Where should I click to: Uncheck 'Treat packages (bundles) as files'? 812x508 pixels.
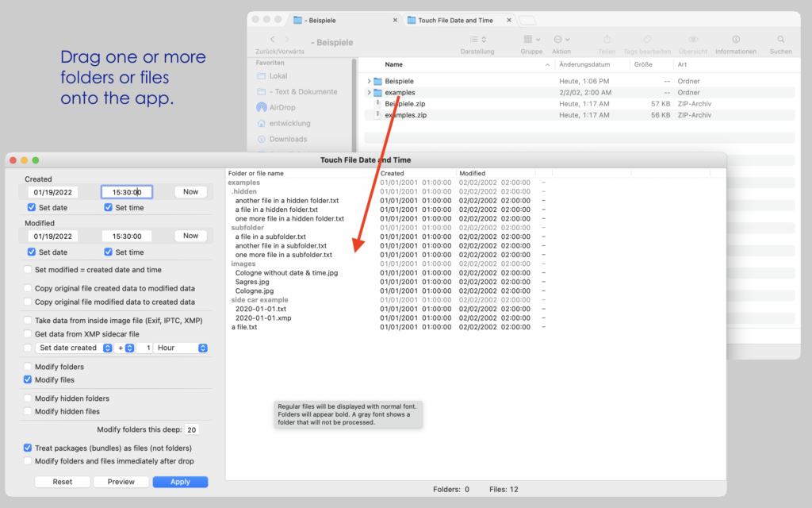(x=28, y=448)
